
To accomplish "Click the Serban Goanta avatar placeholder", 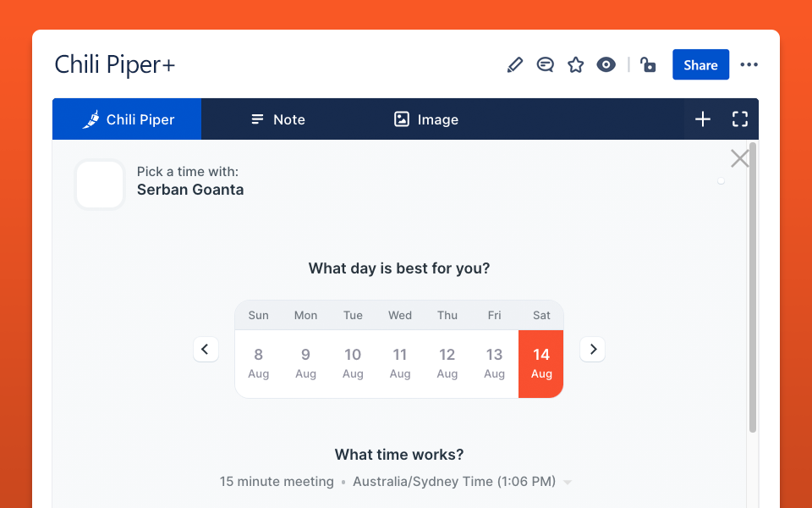I will point(100,185).
